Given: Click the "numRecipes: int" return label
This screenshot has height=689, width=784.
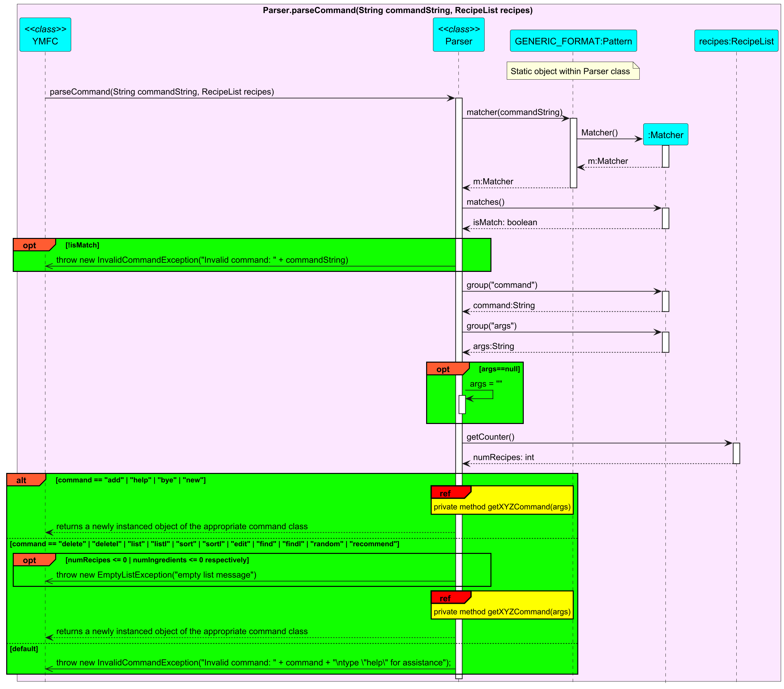Looking at the screenshot, I should click(503, 457).
